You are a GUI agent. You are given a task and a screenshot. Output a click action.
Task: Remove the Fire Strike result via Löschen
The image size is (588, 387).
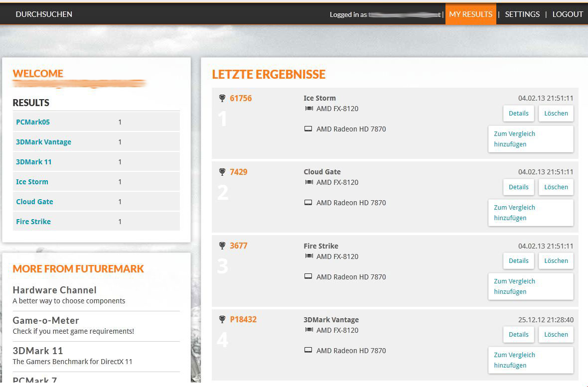[556, 260]
